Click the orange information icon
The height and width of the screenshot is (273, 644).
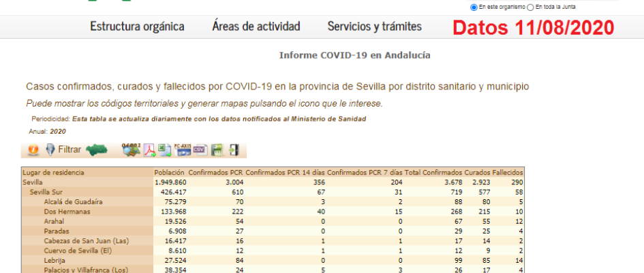point(33,150)
